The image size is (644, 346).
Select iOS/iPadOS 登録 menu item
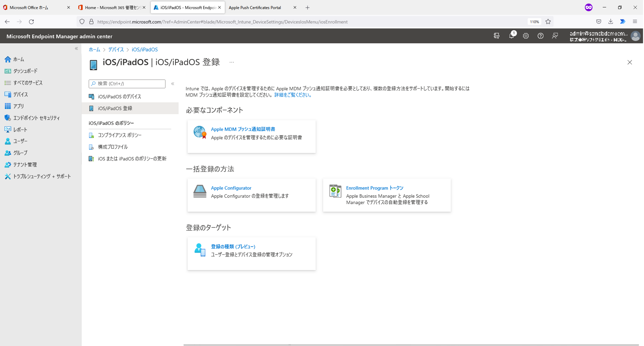point(130,108)
